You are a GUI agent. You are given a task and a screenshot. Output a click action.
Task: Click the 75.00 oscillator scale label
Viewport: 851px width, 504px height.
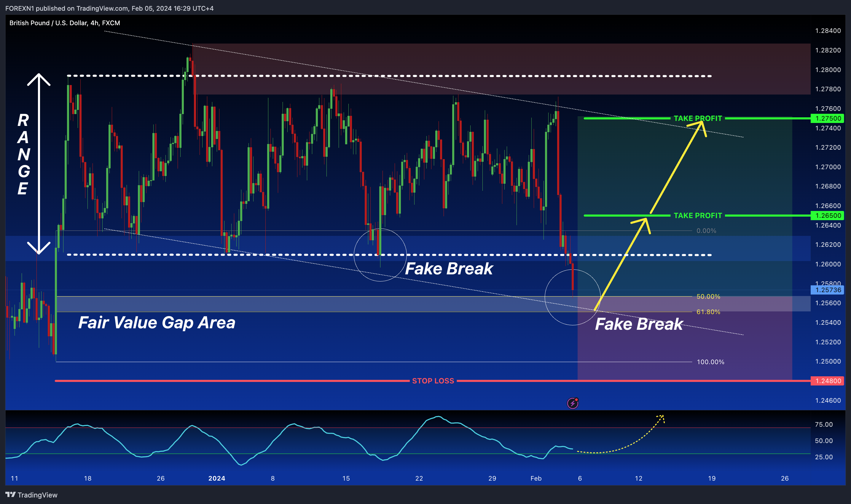(824, 425)
